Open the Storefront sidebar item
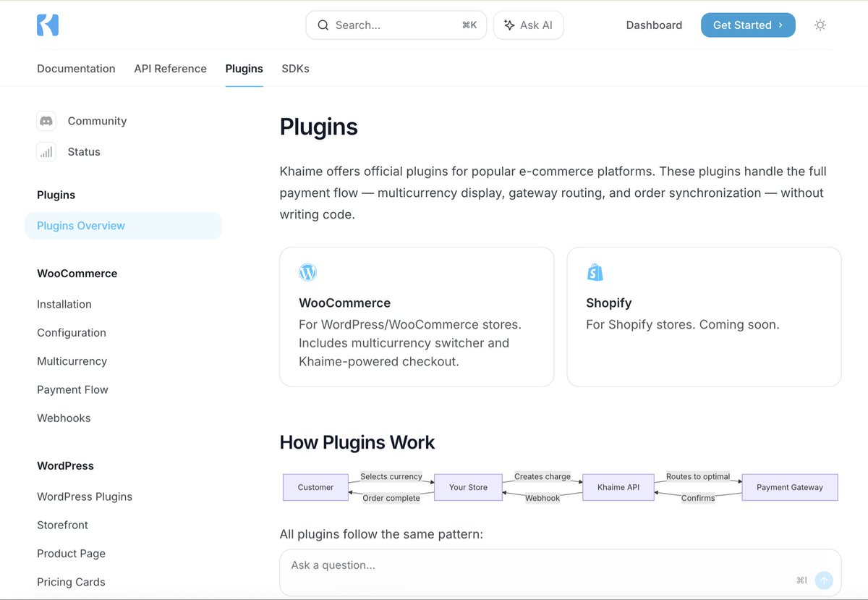This screenshot has width=868, height=600. point(62,525)
